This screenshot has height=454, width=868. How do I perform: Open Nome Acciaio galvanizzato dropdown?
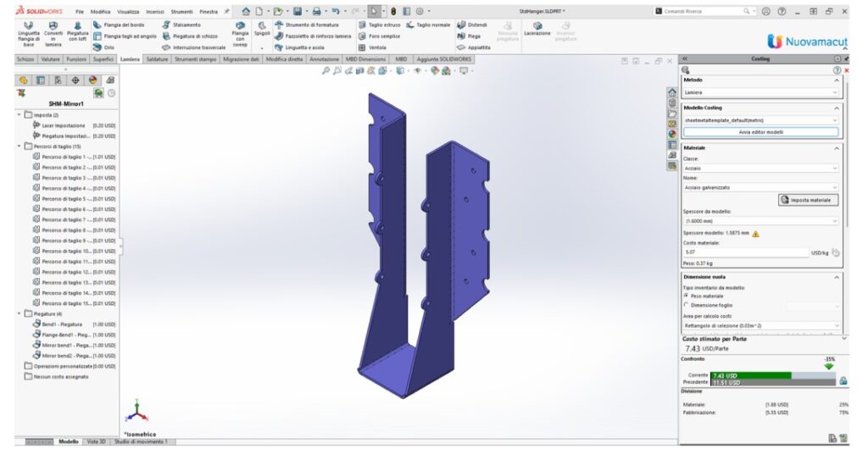760,187
